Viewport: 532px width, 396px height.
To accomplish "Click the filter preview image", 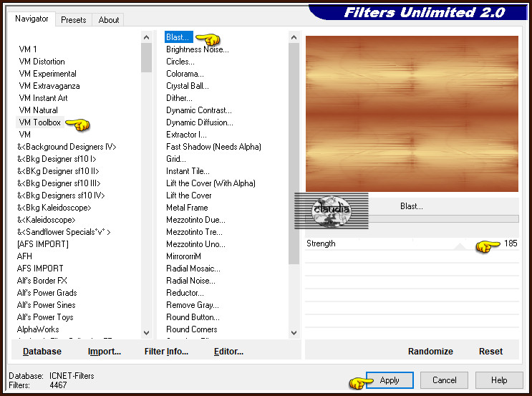I will point(412,114).
